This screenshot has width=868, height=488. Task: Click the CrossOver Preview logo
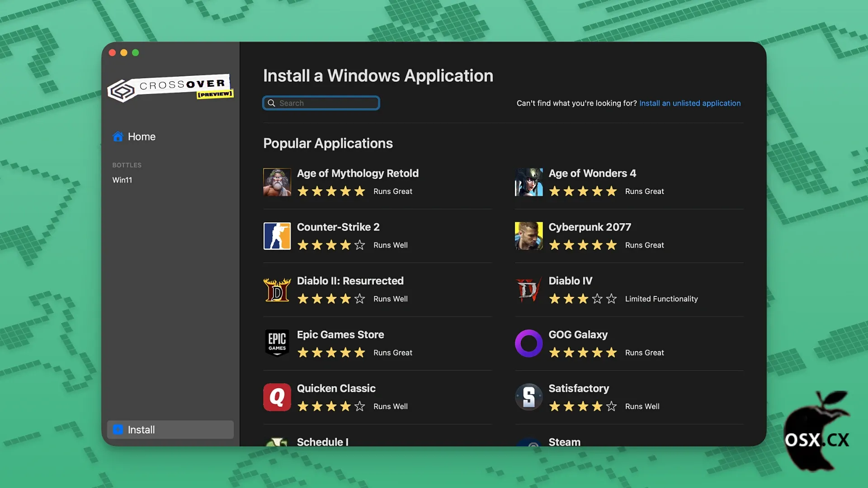[170, 88]
